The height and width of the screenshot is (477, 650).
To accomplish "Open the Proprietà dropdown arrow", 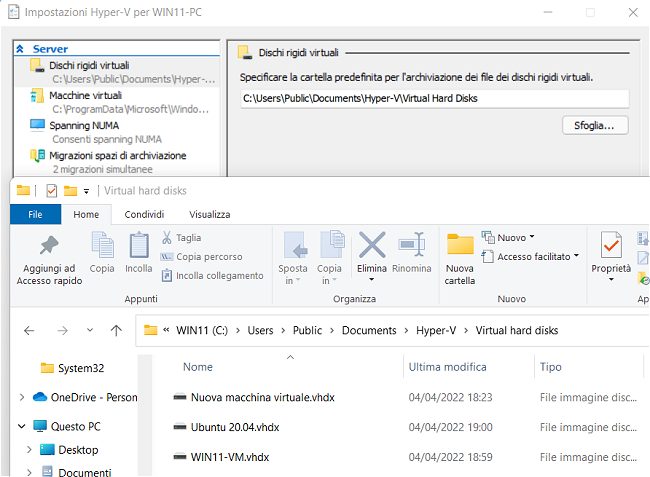I will [611, 279].
